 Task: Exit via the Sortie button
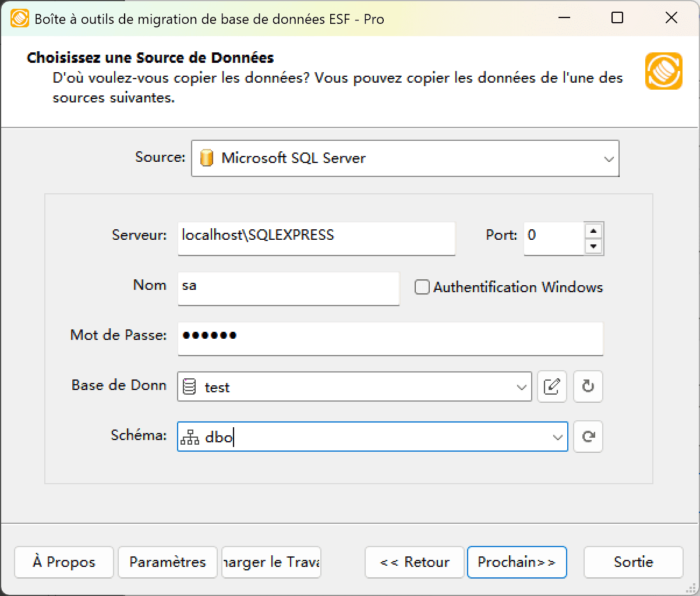(x=633, y=562)
